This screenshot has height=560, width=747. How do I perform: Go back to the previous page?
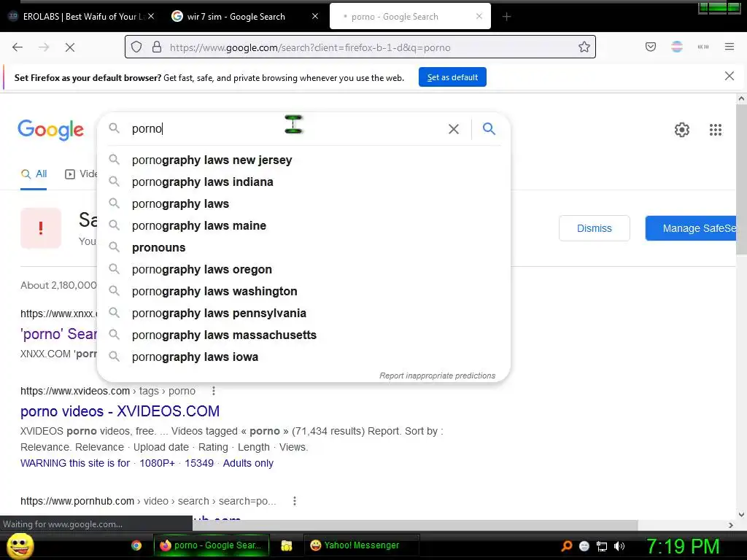coord(18,47)
